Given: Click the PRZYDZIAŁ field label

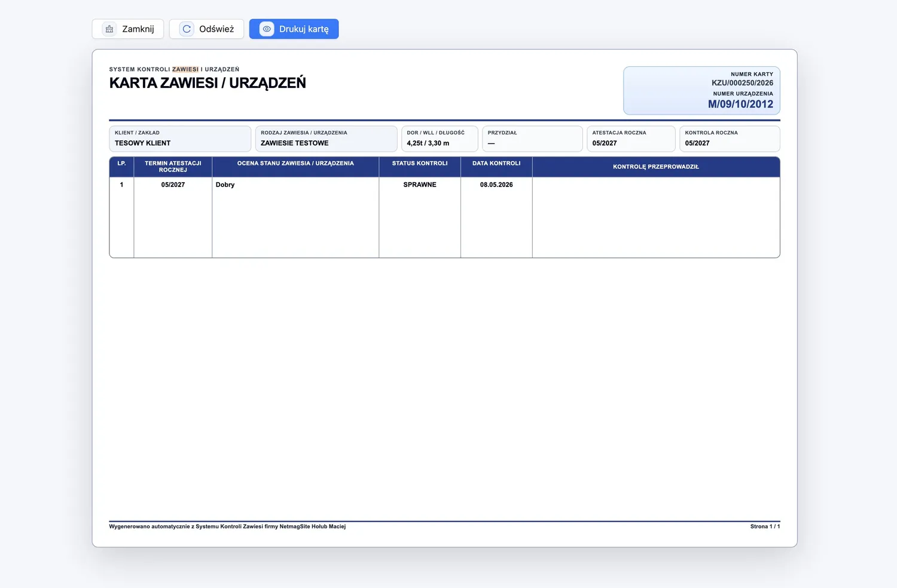Looking at the screenshot, I should [x=502, y=133].
